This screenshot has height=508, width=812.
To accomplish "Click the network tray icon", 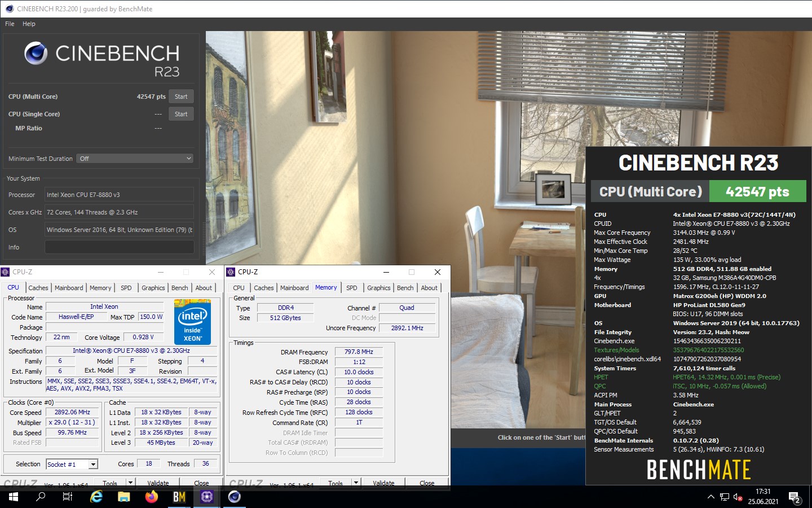I will point(725,497).
